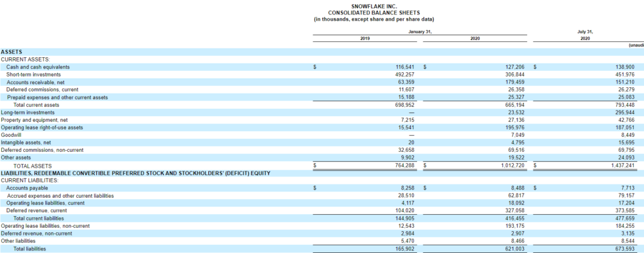Screen dimensions: 644x253
Task: Select intangible assets value 15,695
Action: 627,143
